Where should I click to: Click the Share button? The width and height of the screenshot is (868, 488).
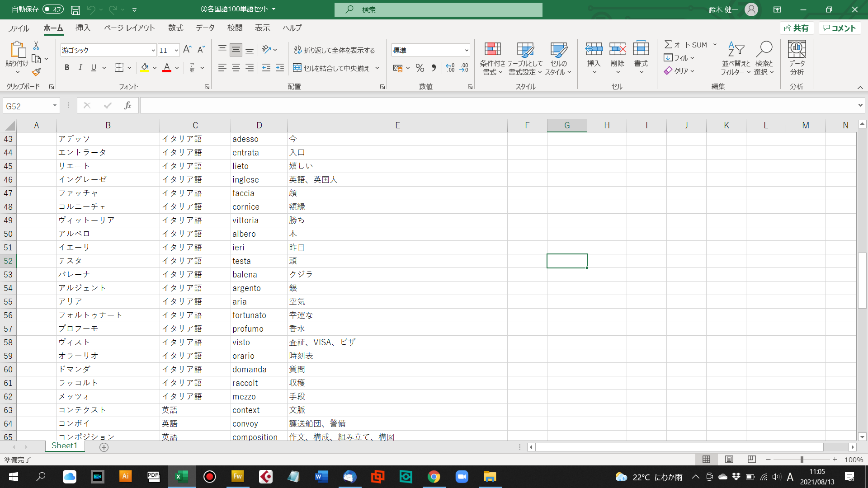[797, 28]
